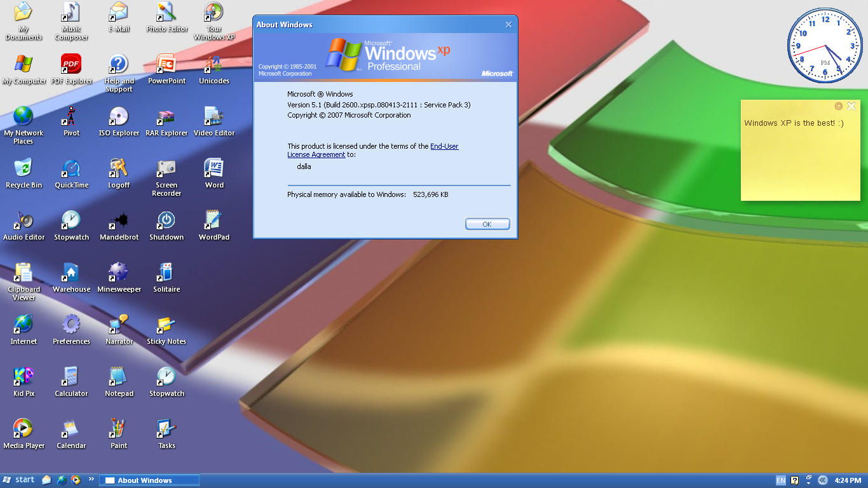Select About Windows taskbar button
This screenshot has width=868, height=488.
[x=149, y=480]
